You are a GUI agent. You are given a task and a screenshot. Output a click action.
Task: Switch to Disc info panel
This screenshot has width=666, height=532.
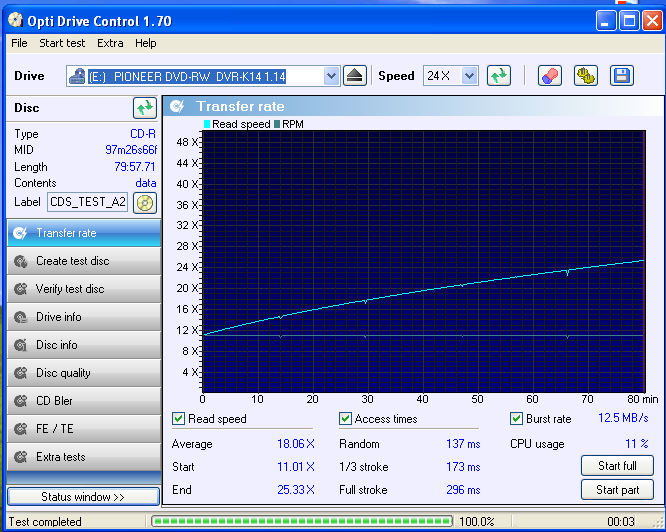pyautogui.click(x=84, y=345)
